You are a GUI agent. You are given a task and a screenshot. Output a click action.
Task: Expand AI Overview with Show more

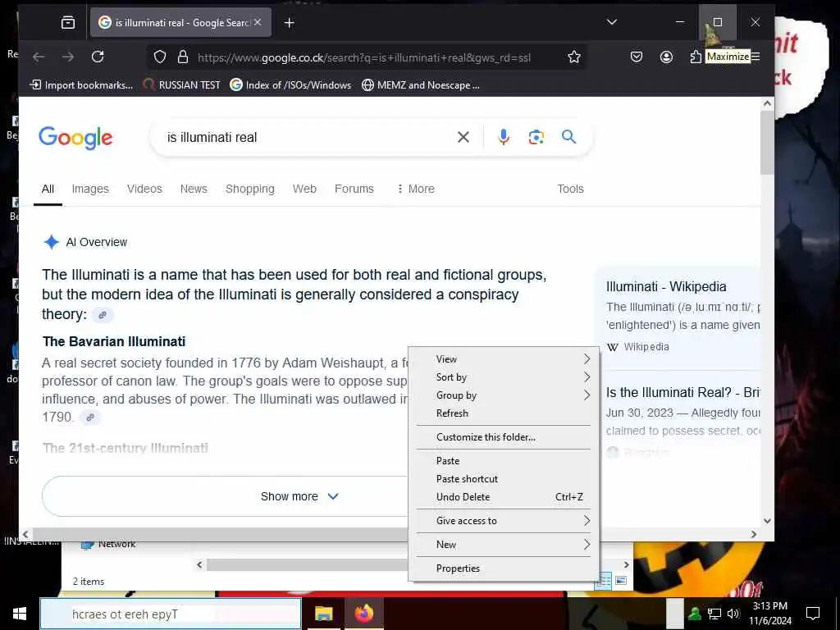coord(299,496)
